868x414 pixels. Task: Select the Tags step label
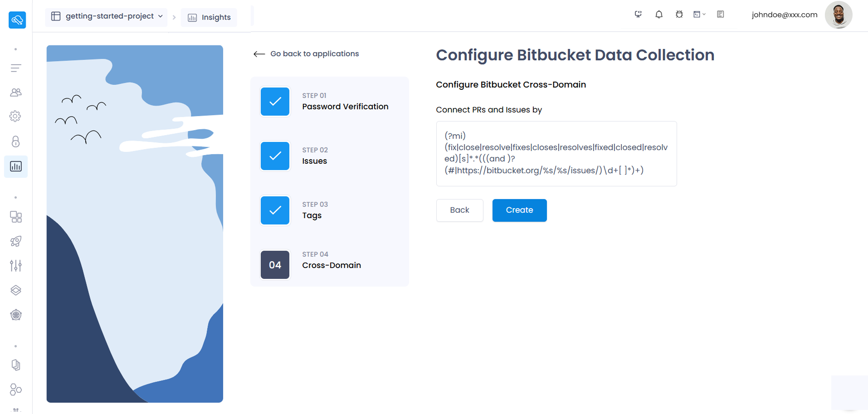[x=312, y=215]
